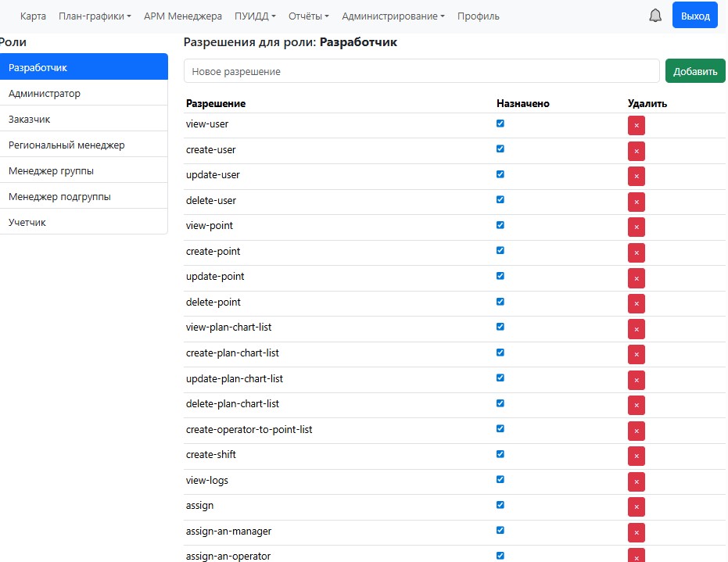Expand the План-графики dropdown menu
Screen dimensions: 728x562
[x=95, y=16]
